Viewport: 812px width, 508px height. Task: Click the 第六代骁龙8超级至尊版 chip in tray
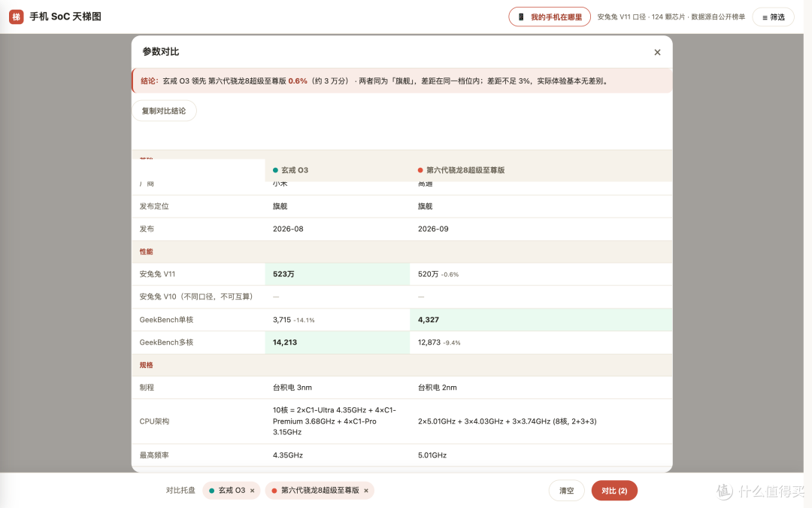[x=320, y=491]
